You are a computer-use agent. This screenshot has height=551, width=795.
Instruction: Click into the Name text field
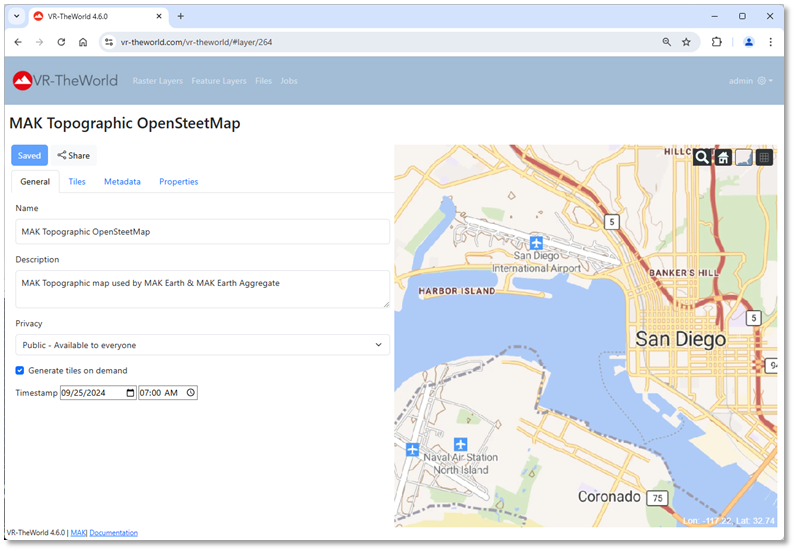coord(202,232)
